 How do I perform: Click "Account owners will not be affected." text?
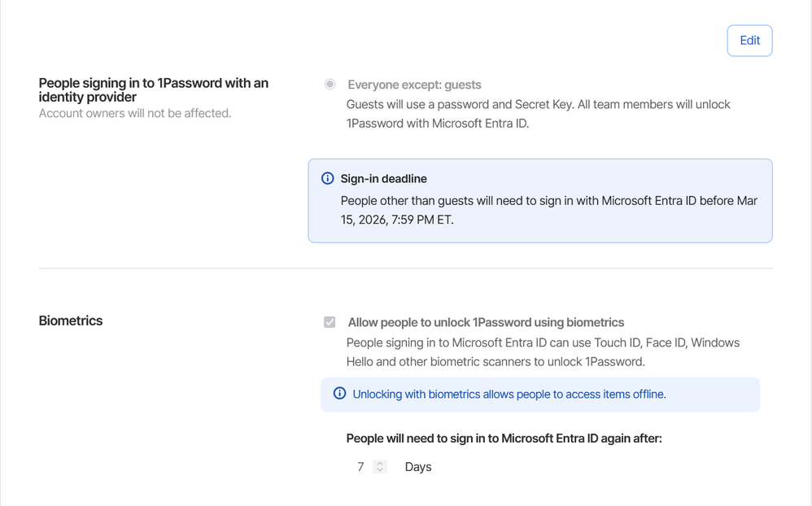[135, 113]
